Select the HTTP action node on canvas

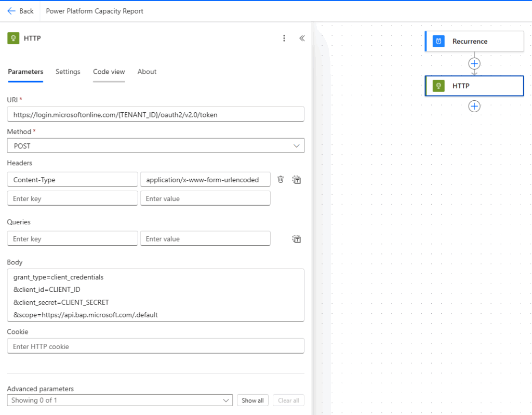click(474, 86)
